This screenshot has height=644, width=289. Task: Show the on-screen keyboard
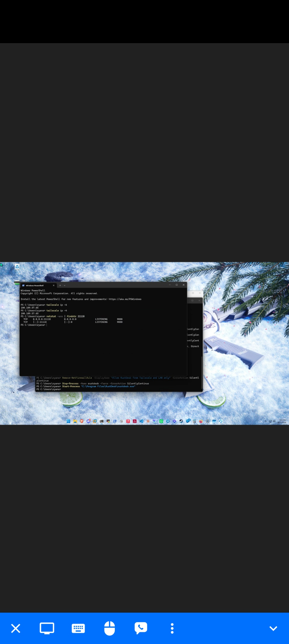pyautogui.click(x=78, y=628)
